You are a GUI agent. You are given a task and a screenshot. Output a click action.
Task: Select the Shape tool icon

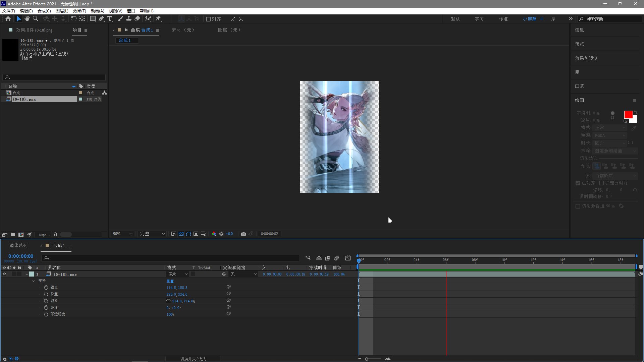[x=93, y=18]
